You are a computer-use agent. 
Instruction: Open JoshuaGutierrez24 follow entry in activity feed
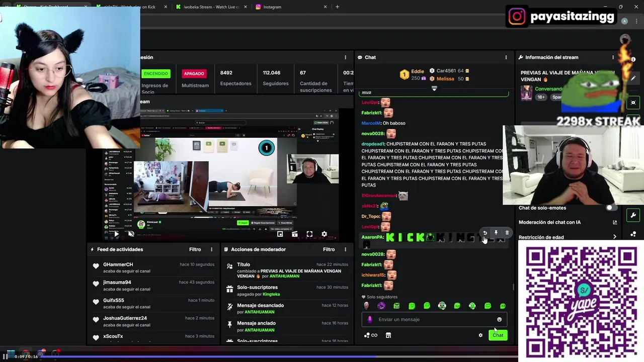coord(153,321)
